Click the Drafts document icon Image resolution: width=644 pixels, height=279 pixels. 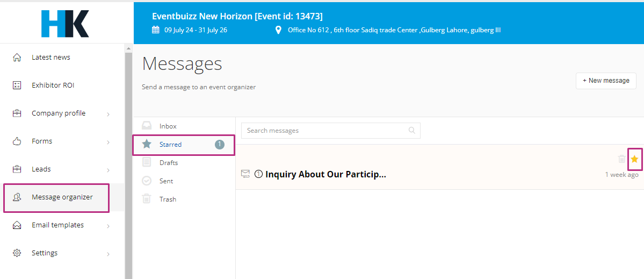pyautogui.click(x=146, y=162)
